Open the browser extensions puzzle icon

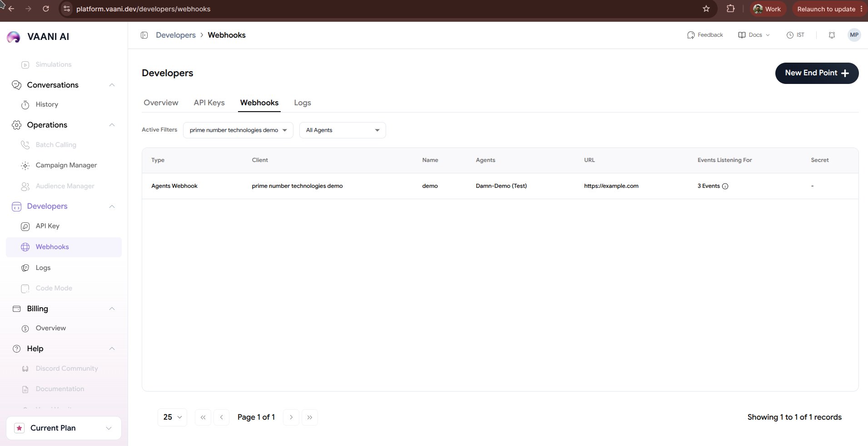pyautogui.click(x=730, y=9)
